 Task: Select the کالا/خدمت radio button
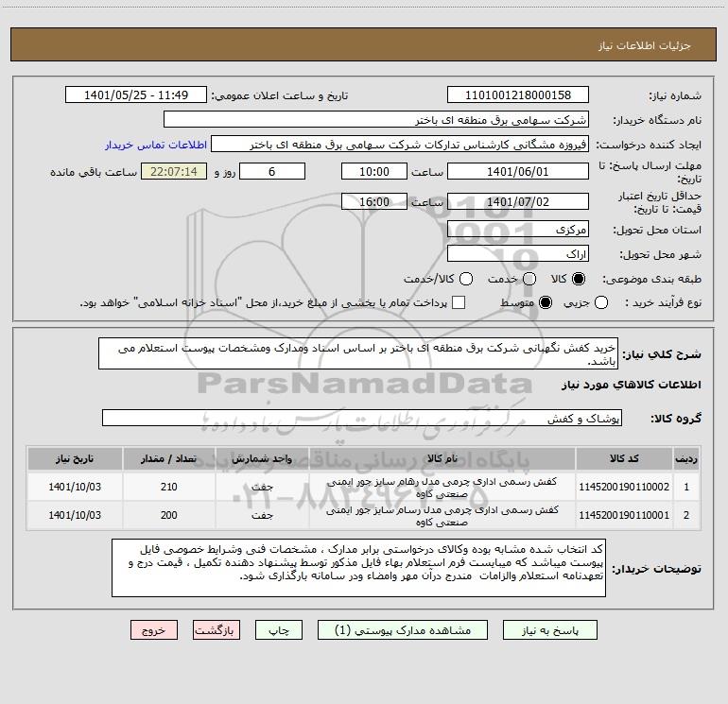[466, 279]
